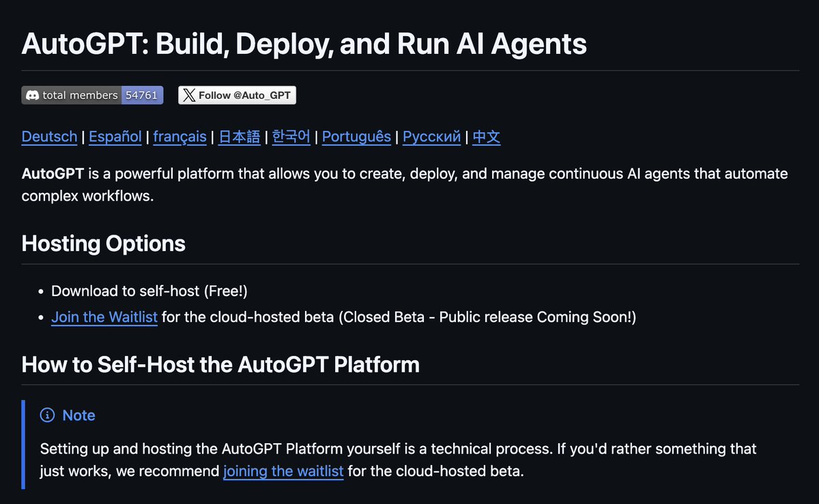819x504 pixels.
Task: Click the joining the waitlist link
Action: click(x=283, y=471)
